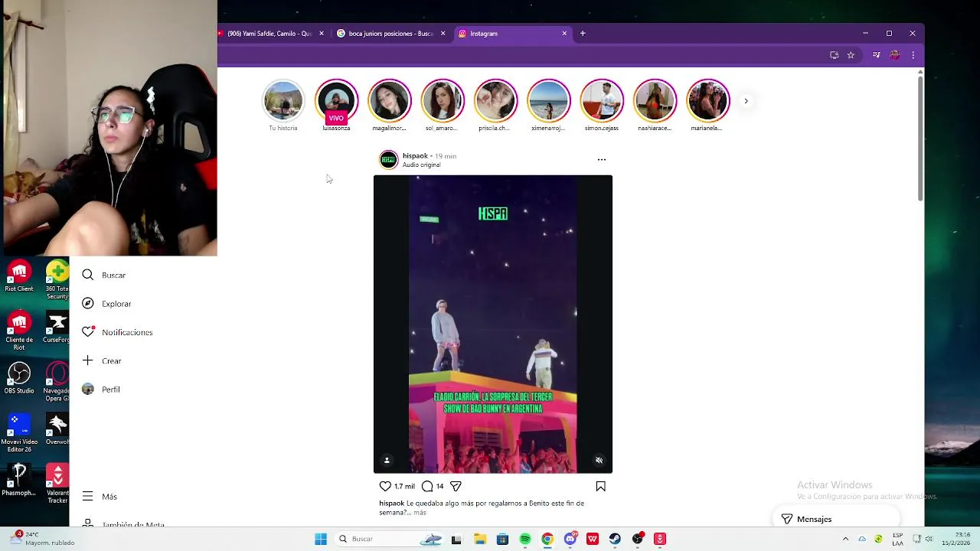The image size is (980, 551).
Task: Open Instagram Buscar search in sidebar
Action: click(104, 275)
